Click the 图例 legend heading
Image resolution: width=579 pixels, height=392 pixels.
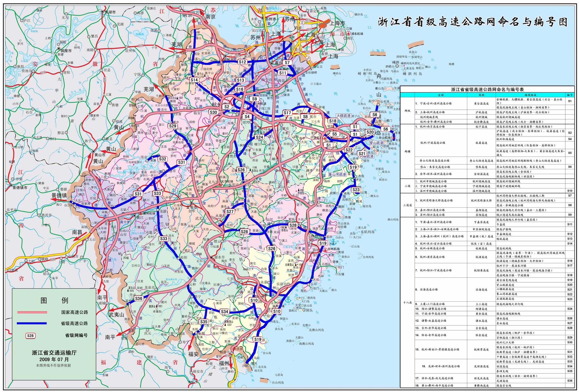click(54, 300)
